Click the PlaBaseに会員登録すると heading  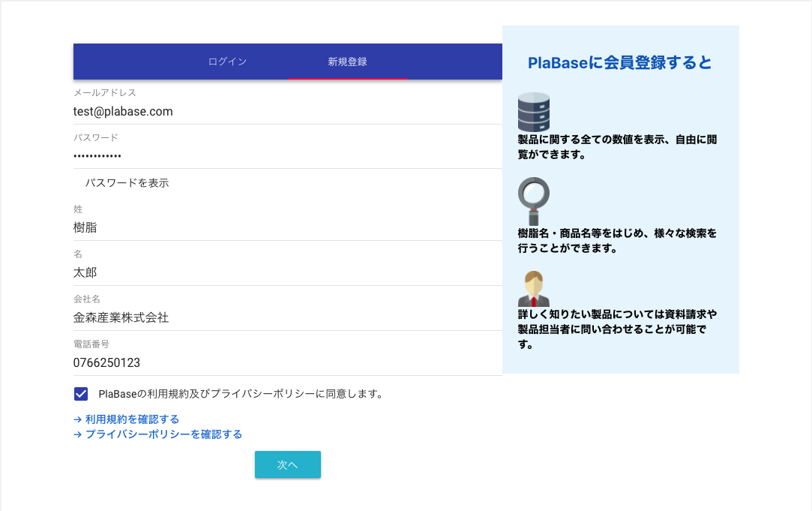(x=620, y=63)
